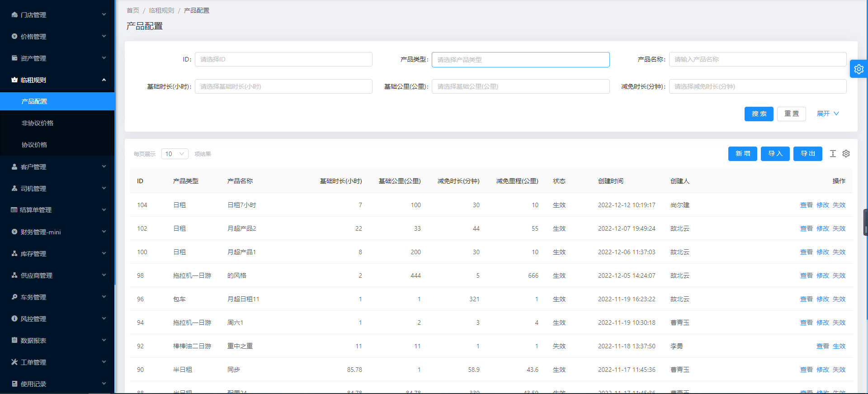868x394 pixels.
Task: Edit the 月超日租11 row via 修改
Action: 822,299
